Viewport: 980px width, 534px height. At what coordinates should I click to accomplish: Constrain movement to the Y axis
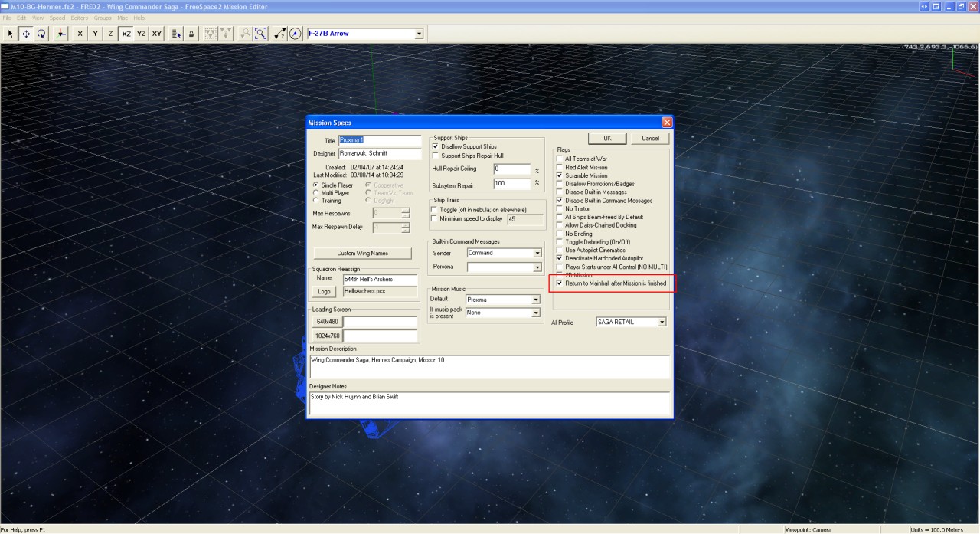pyautogui.click(x=95, y=34)
